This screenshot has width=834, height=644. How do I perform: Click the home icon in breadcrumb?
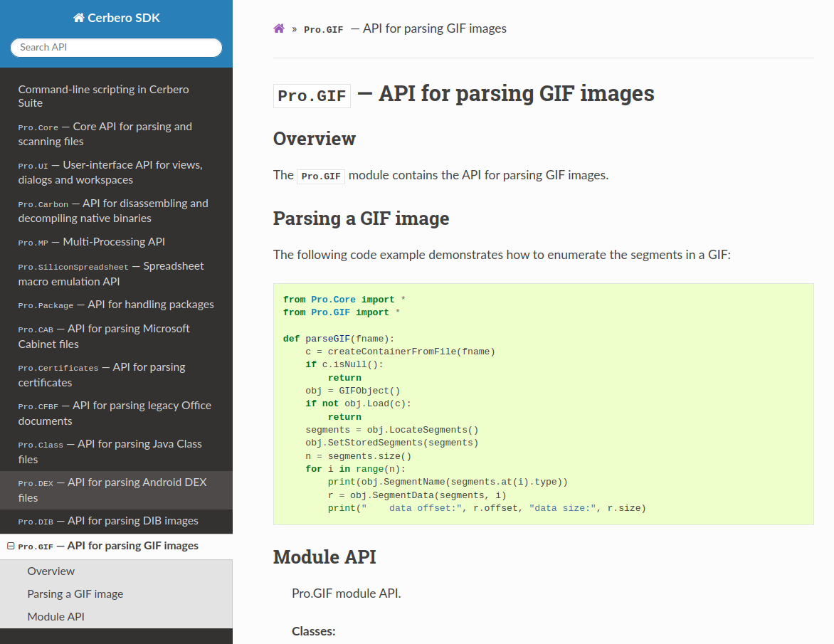pyautogui.click(x=279, y=28)
